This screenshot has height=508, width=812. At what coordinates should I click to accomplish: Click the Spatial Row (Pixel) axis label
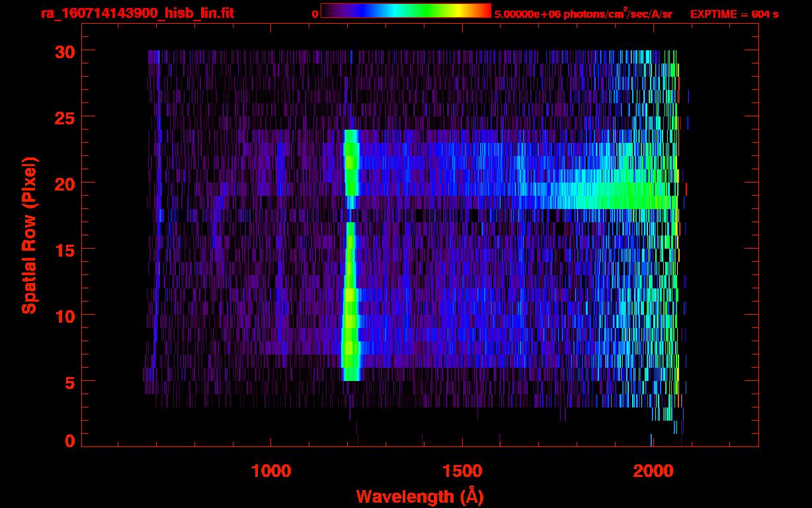pyautogui.click(x=28, y=235)
